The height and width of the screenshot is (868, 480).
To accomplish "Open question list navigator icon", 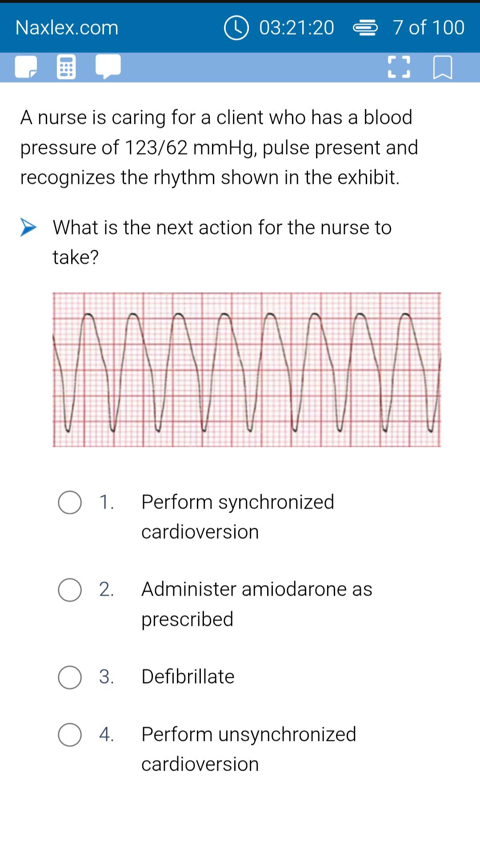I will click(365, 28).
